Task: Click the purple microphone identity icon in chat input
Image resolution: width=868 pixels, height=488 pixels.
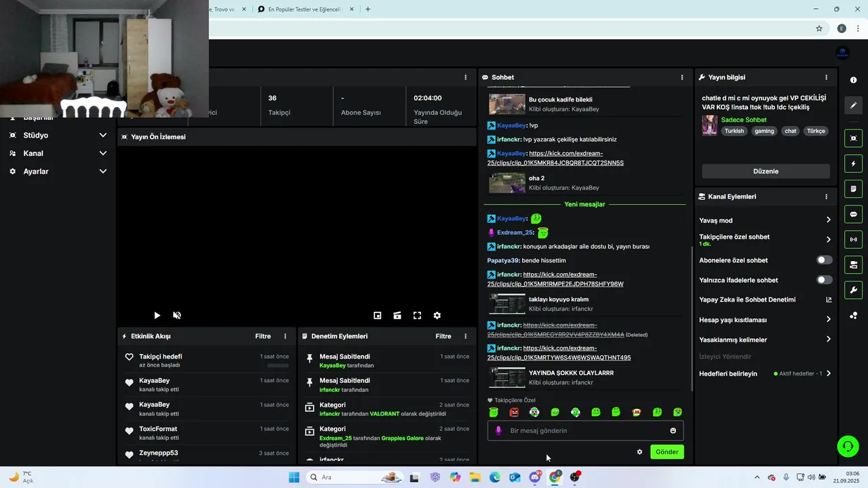Action: tap(498, 430)
